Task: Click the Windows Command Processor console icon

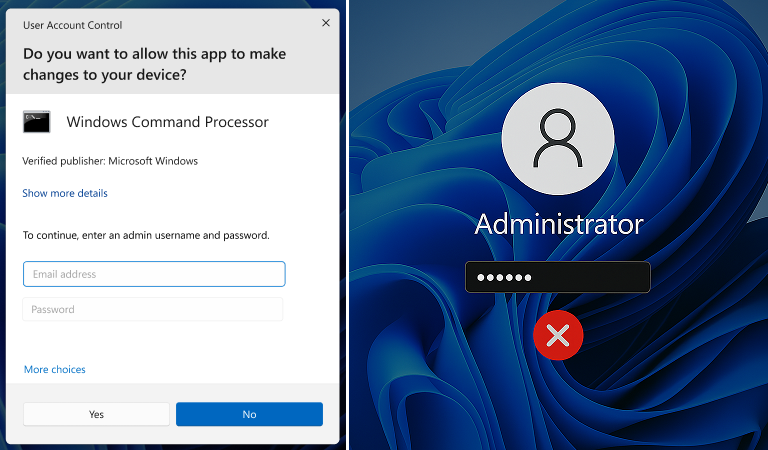Action: 36,122
